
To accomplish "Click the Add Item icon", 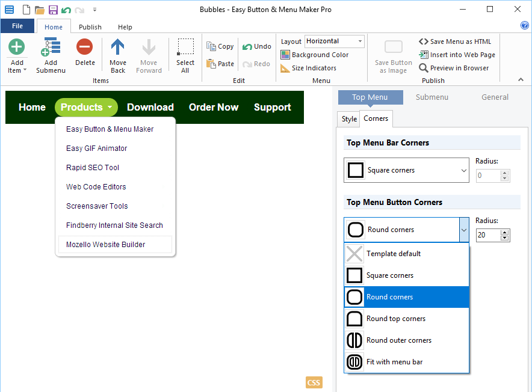I will click(x=17, y=47).
